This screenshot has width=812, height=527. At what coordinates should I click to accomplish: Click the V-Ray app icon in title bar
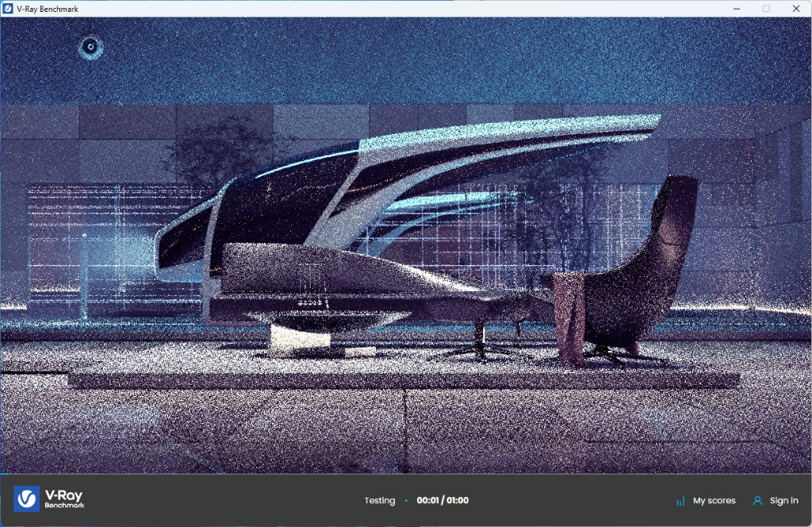8,9
